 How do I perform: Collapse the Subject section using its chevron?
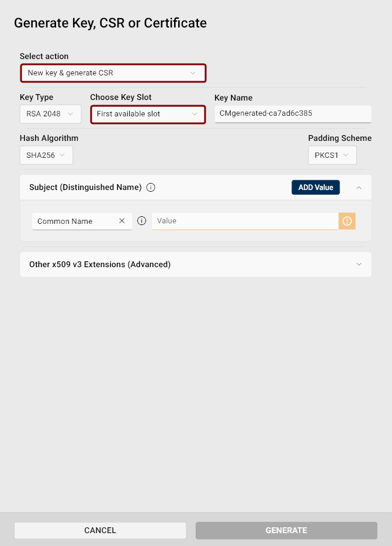[359, 188]
